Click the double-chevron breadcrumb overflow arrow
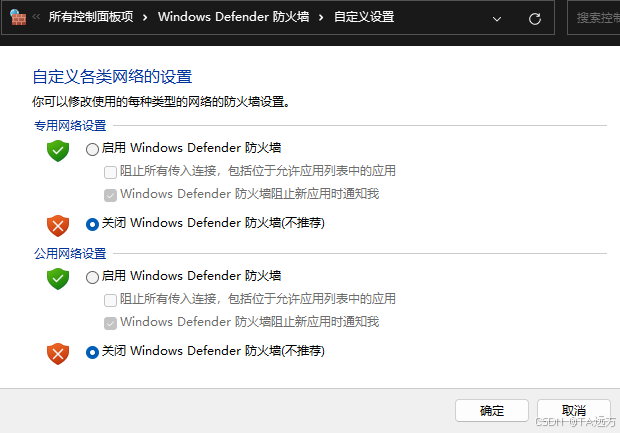Screen dimensions: 620x433 click(x=36, y=17)
